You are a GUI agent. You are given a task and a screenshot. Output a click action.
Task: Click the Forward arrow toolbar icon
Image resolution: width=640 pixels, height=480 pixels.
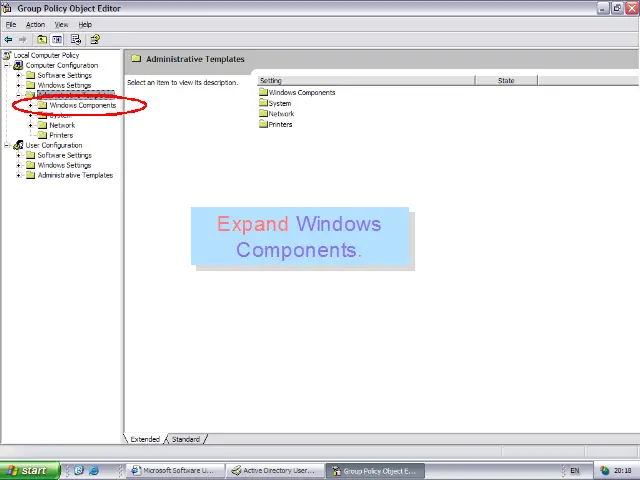[x=22, y=40]
